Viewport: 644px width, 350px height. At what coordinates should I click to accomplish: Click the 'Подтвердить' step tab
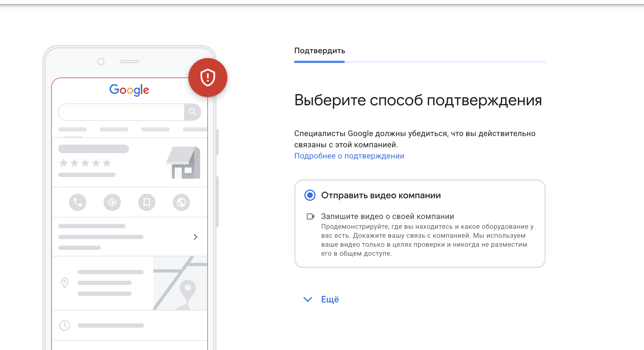click(319, 51)
